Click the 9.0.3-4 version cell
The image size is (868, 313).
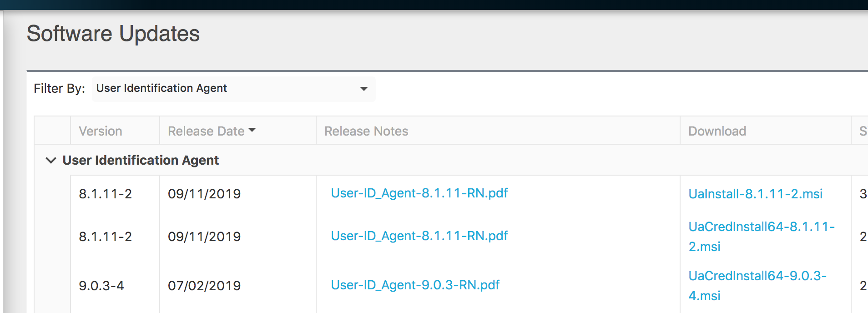(101, 286)
